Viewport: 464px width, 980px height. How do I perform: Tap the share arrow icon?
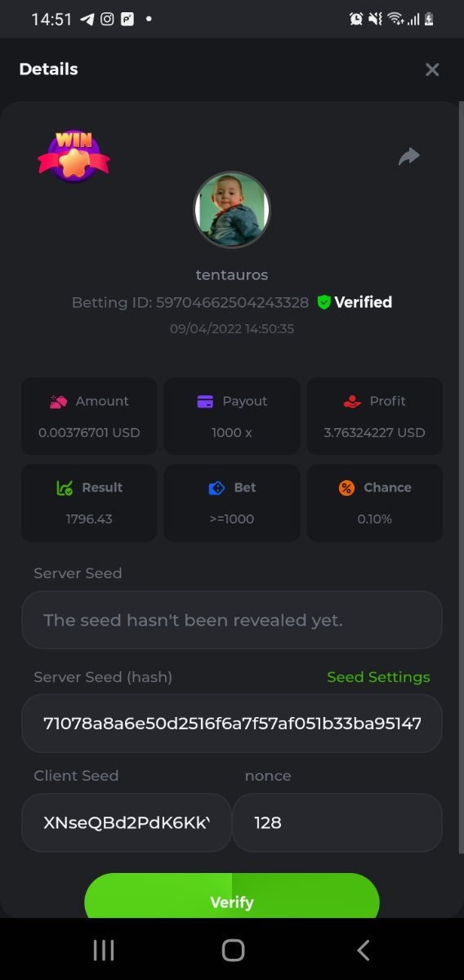click(408, 156)
